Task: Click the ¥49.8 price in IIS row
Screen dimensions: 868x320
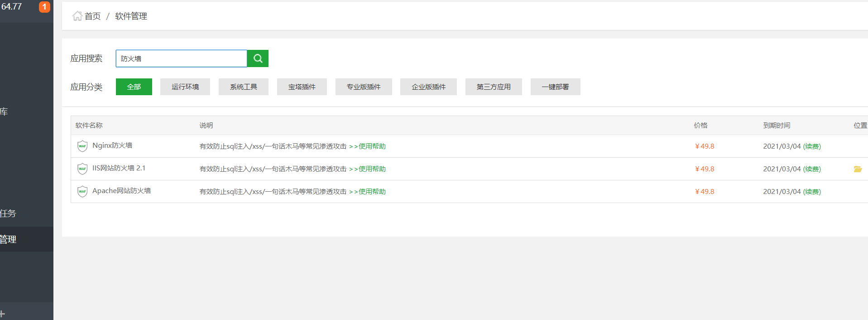Action: coord(705,169)
